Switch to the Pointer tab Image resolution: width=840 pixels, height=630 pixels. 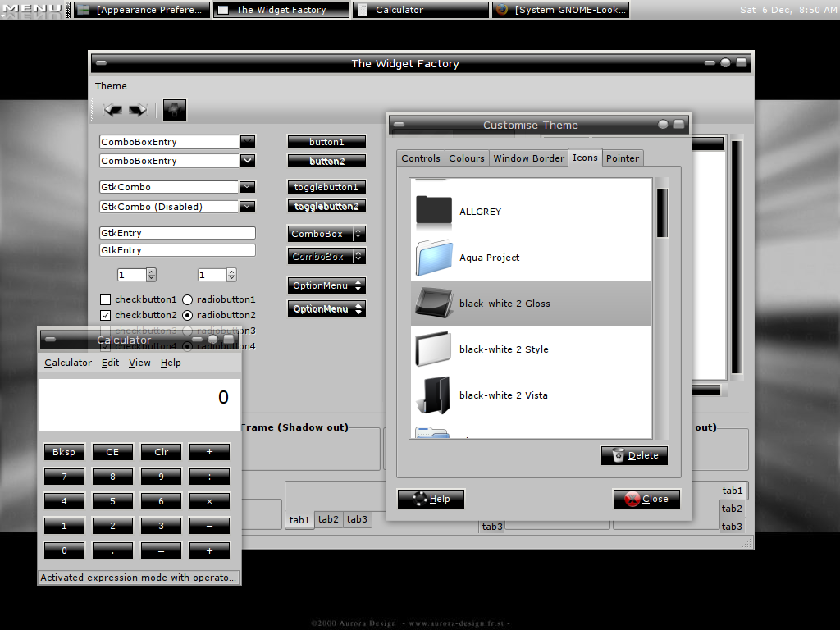click(623, 158)
